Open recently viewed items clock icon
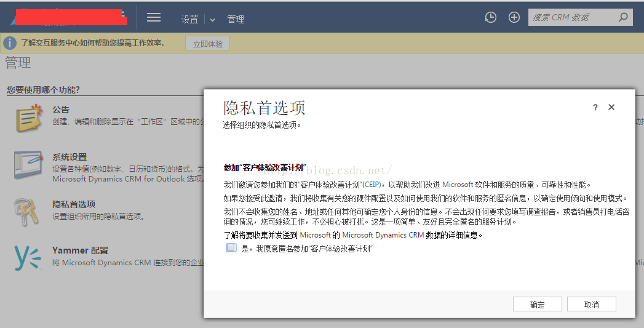The height and width of the screenshot is (328, 644). point(490,17)
